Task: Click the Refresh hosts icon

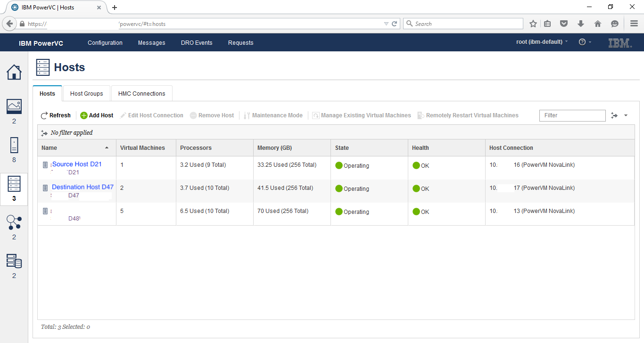Action: click(x=44, y=115)
